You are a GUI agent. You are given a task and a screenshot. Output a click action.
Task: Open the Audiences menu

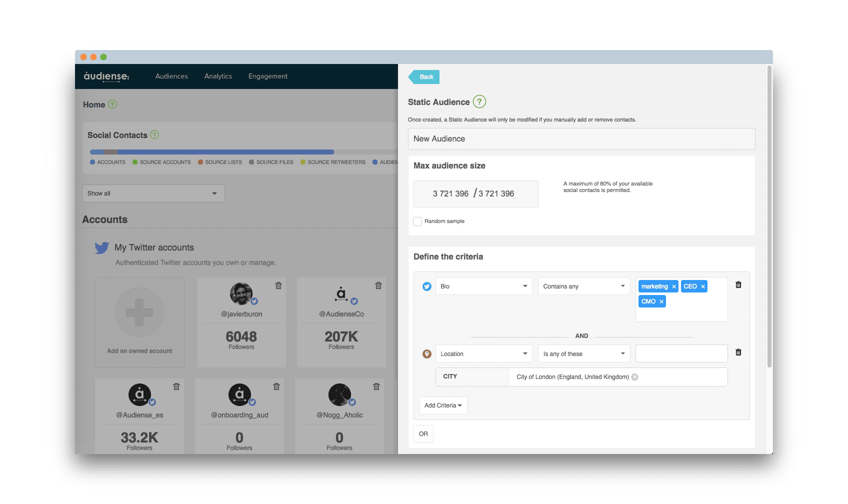[171, 76]
